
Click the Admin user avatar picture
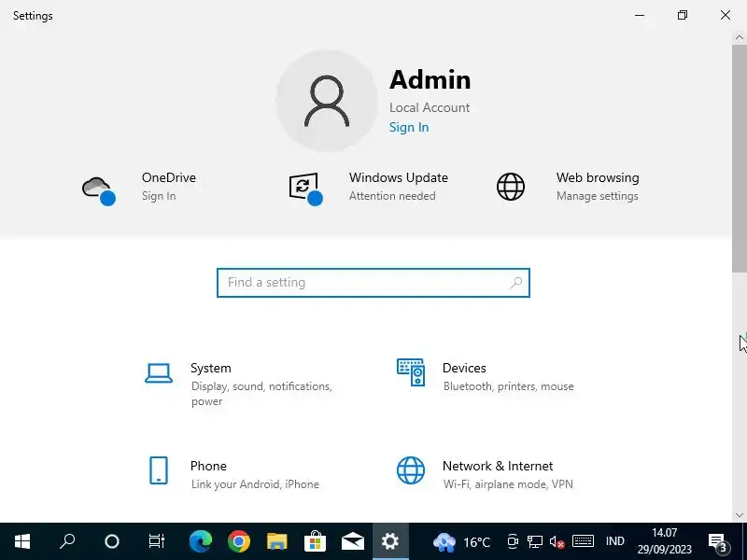(x=327, y=101)
